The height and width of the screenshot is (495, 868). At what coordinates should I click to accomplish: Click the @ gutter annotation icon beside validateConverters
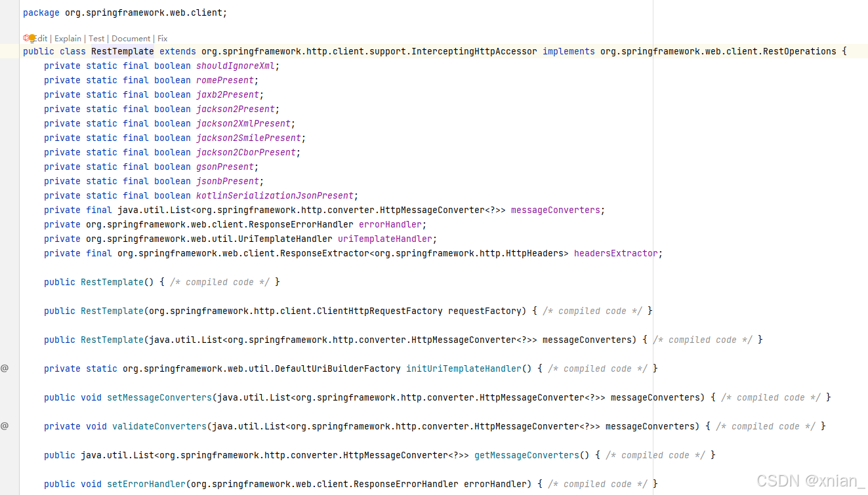click(5, 426)
